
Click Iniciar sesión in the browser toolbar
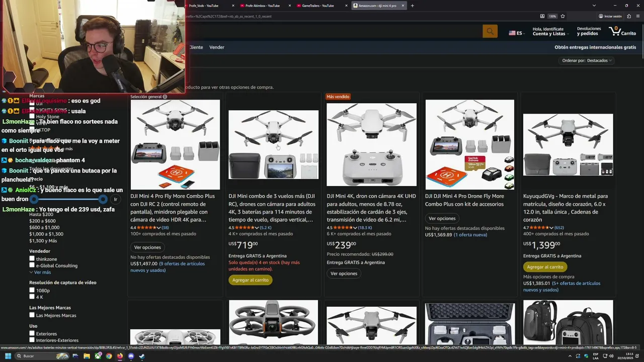coord(610,16)
